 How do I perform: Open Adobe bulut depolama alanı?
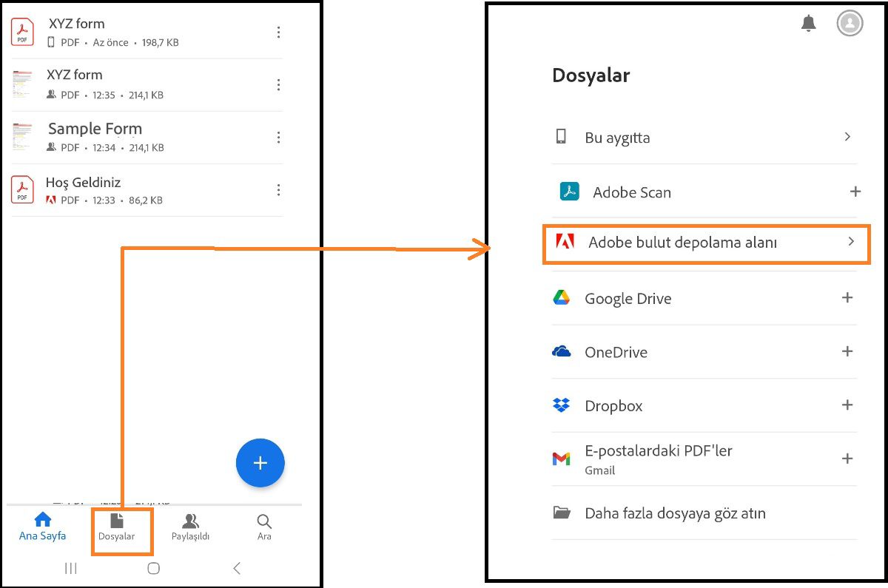707,243
